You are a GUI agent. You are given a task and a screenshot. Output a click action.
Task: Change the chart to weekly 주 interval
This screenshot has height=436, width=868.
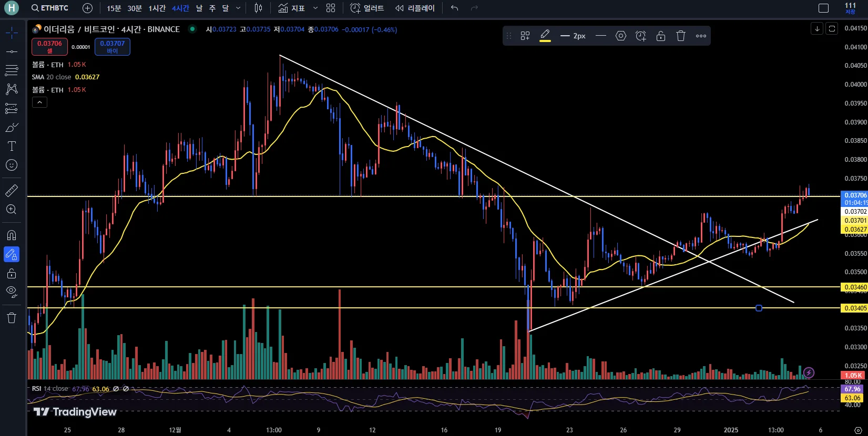click(212, 8)
